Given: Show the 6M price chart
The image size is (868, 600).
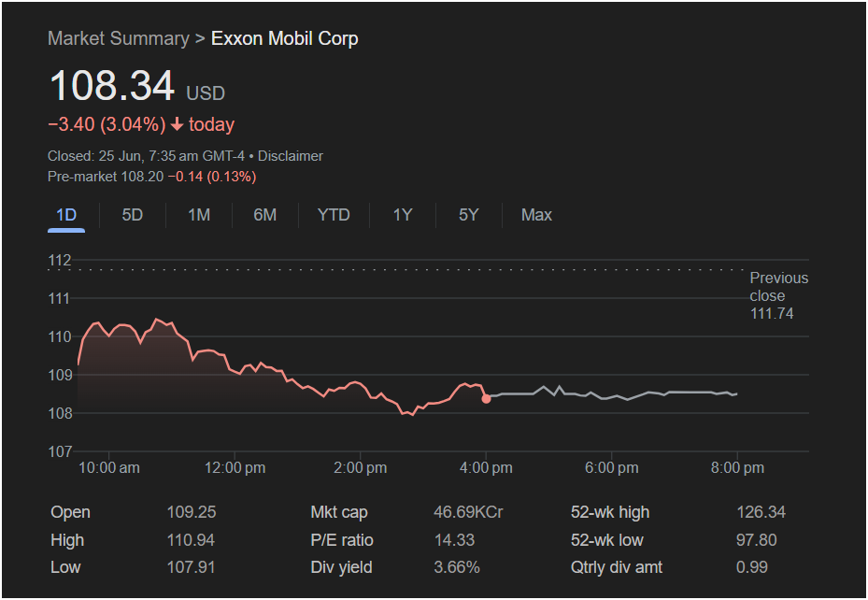Looking at the screenshot, I should (x=265, y=215).
